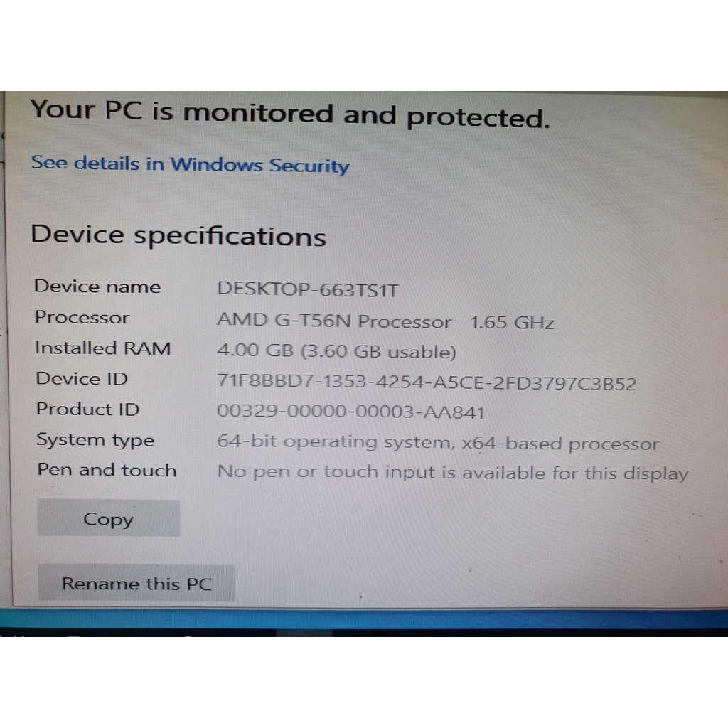This screenshot has width=728, height=728.
Task: Select the System type label
Action: pyautogui.click(x=95, y=440)
